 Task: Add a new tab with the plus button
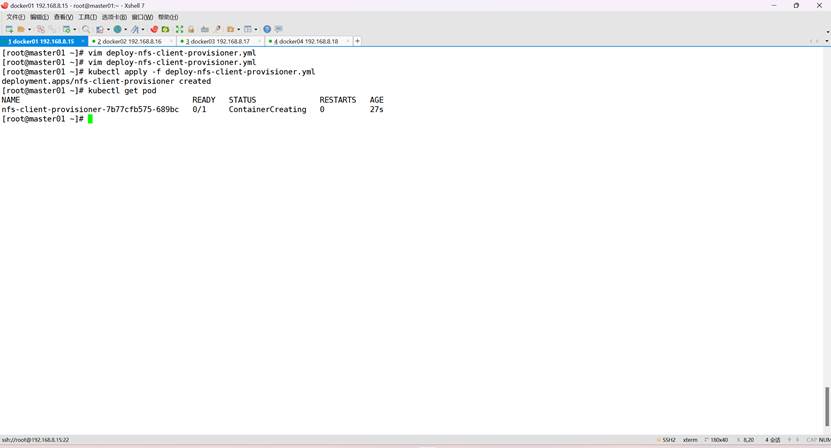[357, 41]
